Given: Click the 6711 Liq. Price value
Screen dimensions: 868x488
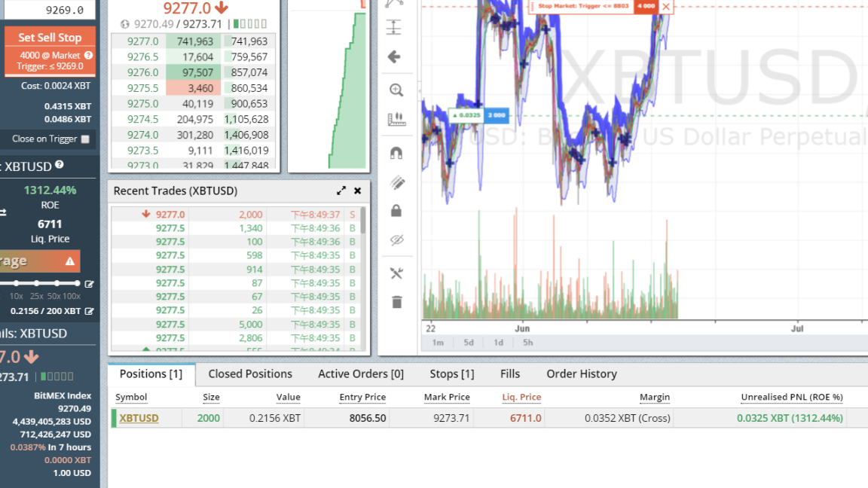Looking at the screenshot, I should coord(50,224).
